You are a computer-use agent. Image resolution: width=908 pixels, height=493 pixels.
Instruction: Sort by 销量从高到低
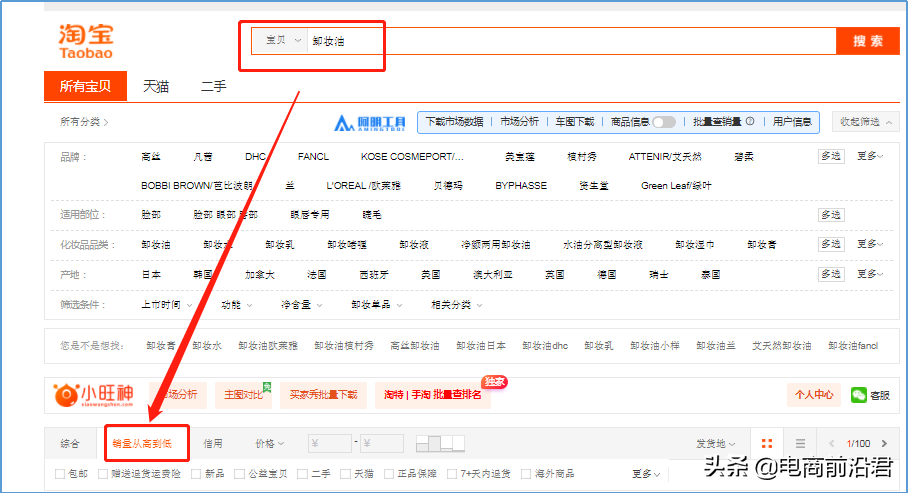[147, 443]
